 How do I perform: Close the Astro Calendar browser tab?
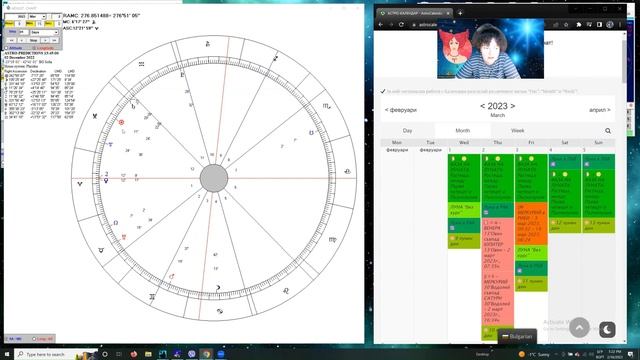448,13
